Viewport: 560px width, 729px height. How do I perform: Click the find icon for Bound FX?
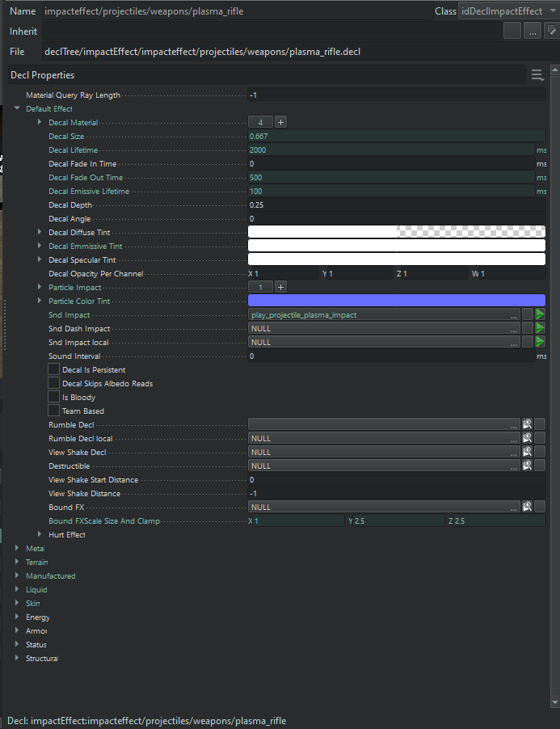pos(527,507)
